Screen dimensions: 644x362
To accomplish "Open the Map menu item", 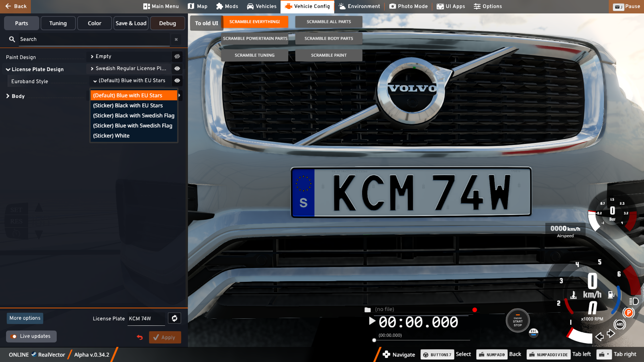I will tap(198, 6).
